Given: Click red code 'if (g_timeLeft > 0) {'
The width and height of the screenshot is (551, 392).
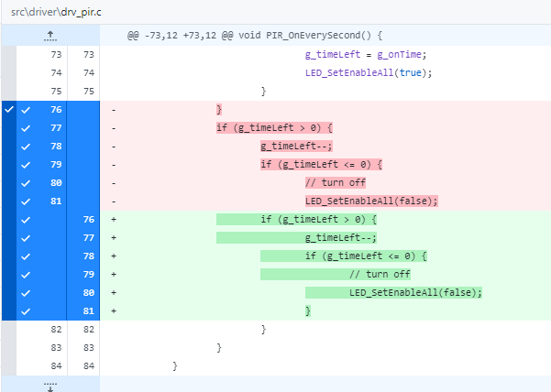Looking at the screenshot, I should pyautogui.click(x=274, y=127).
